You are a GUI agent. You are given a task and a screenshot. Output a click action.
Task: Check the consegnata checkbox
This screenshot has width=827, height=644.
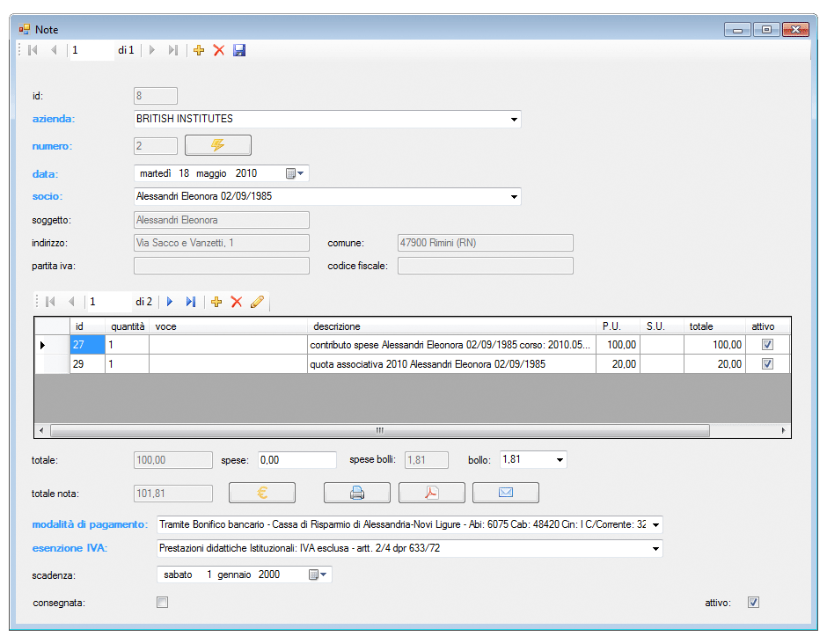pyautogui.click(x=163, y=603)
